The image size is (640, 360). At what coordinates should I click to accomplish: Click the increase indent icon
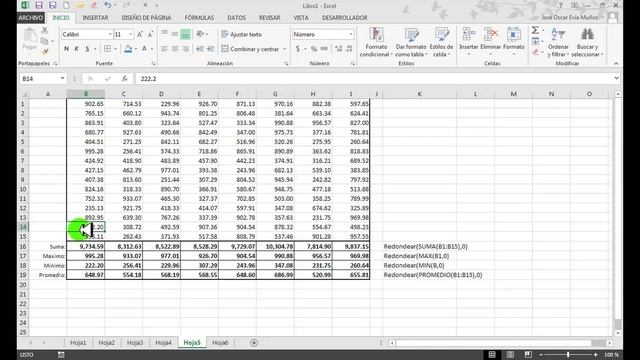[211, 49]
